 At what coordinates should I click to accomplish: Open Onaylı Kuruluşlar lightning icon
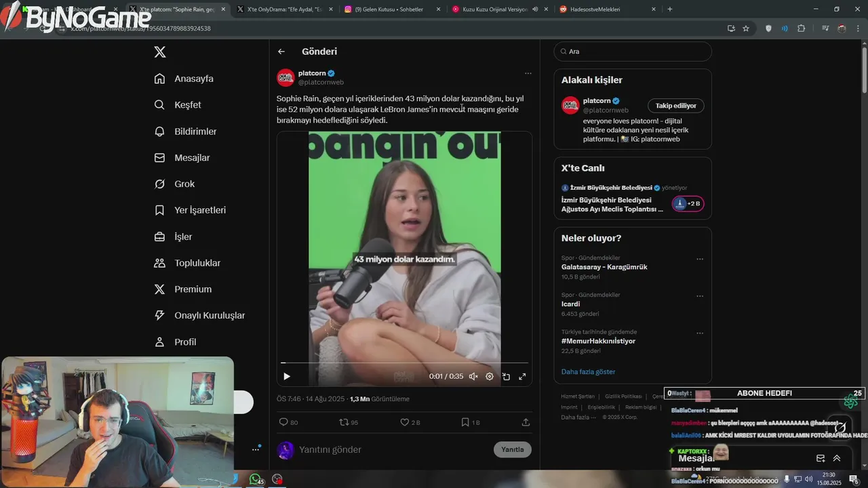click(159, 315)
